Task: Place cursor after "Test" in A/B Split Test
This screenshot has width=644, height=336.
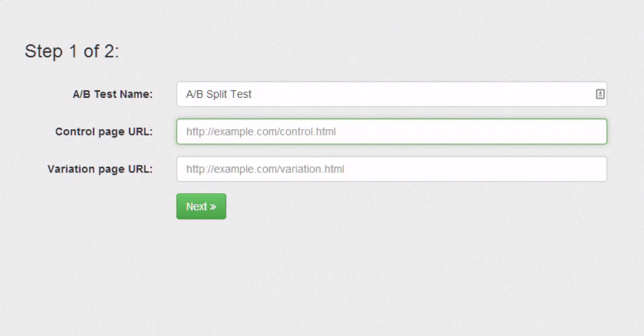Action: (x=252, y=94)
